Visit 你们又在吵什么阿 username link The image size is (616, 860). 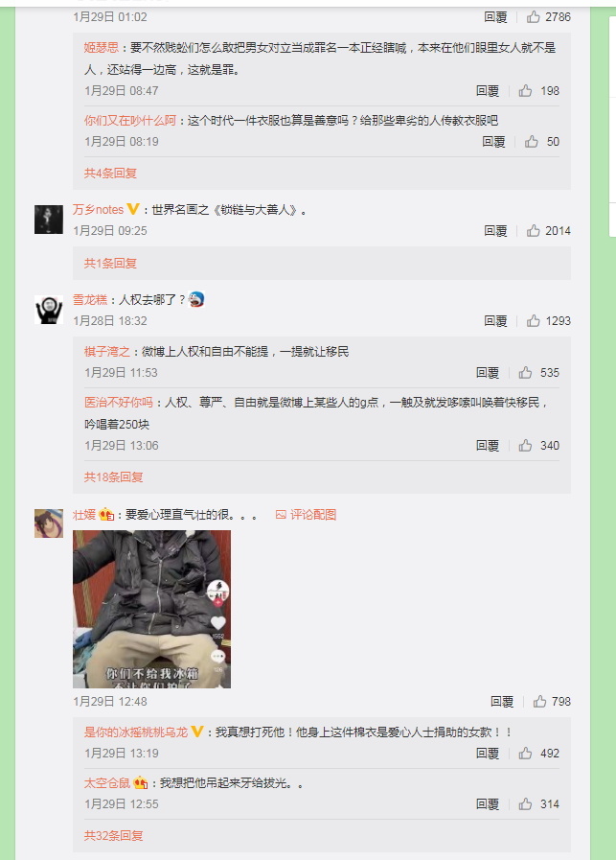(x=130, y=121)
